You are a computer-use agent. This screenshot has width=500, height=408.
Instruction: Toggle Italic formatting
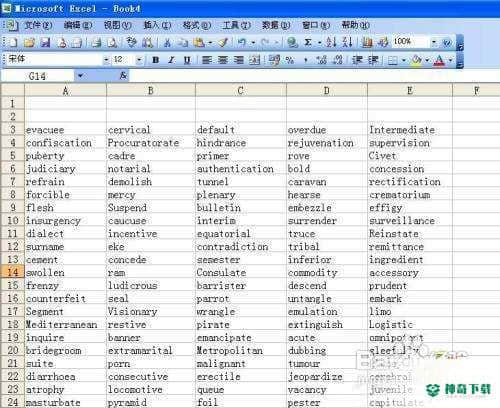(x=171, y=60)
